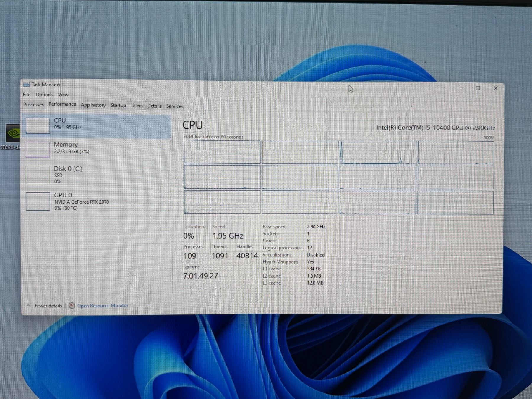The image size is (532, 399).
Task: Maximize the Task Manager window
Action: pos(478,88)
